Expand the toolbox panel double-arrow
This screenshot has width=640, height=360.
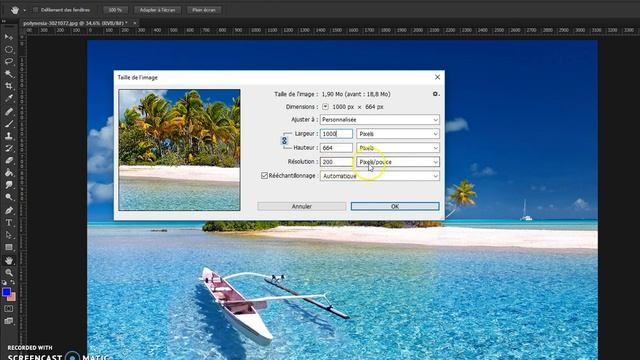pos(3,21)
